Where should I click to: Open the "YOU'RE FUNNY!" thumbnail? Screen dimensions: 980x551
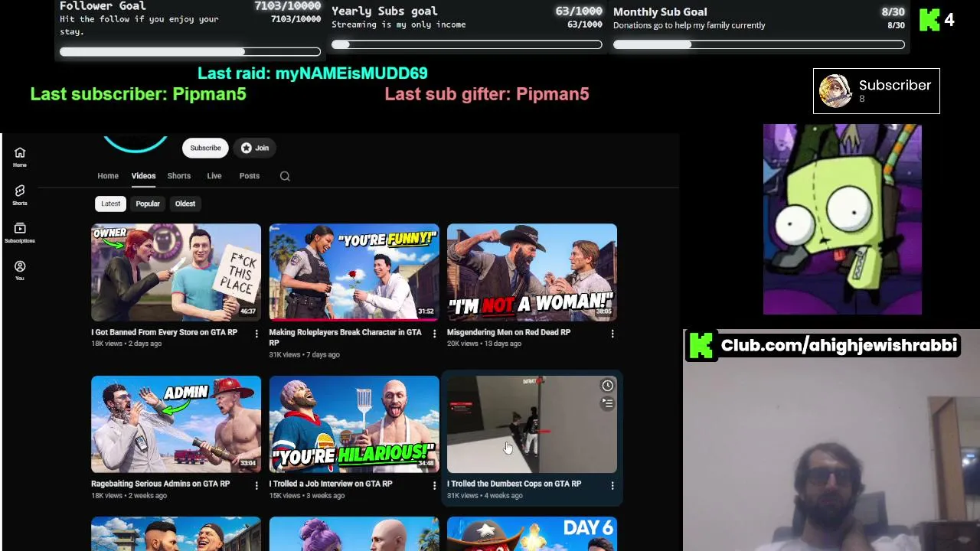click(354, 272)
